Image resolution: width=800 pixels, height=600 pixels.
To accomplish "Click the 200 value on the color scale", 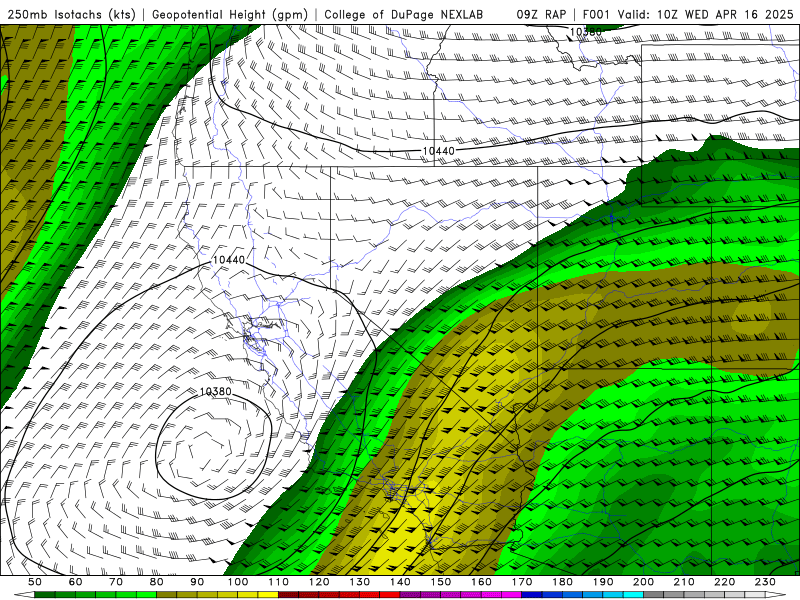I will tap(643, 582).
